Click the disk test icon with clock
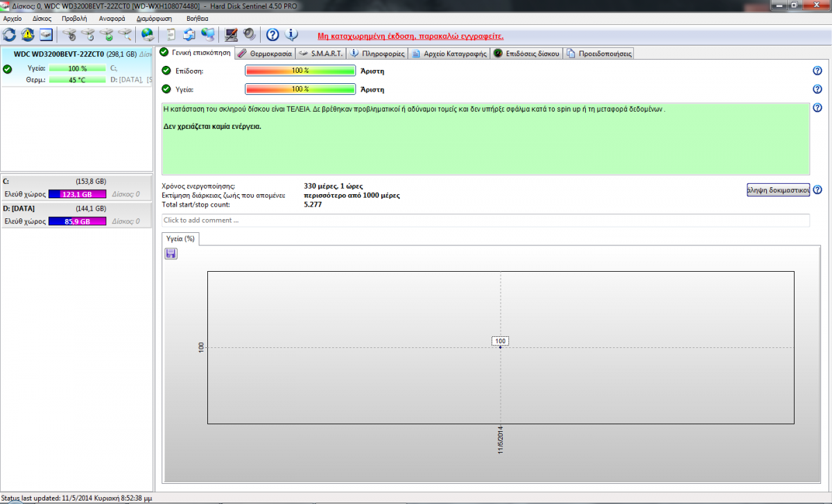Viewport: 832px width, 504px height. pyautogui.click(x=87, y=34)
